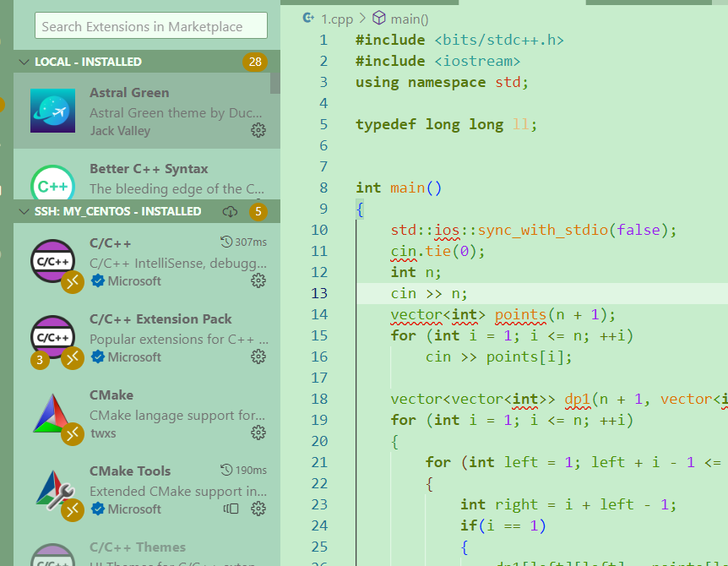Click cloud install icon on SSH: MY_CENTOS section

point(230,211)
